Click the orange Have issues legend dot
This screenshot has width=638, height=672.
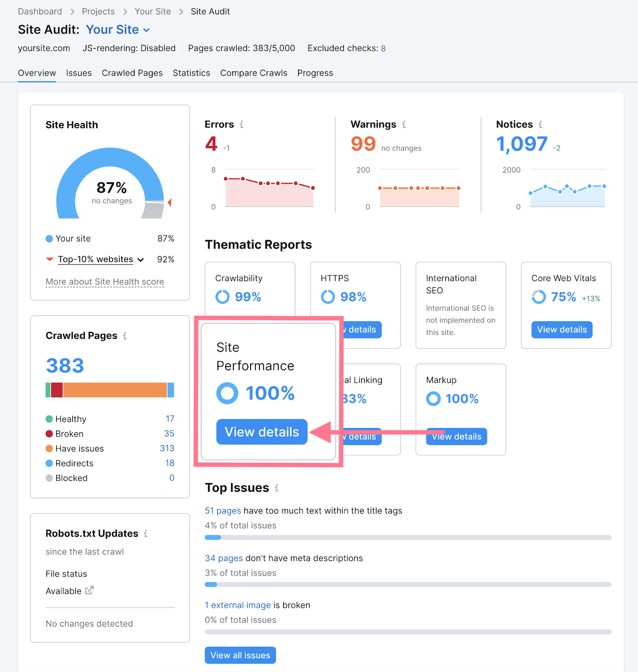(49, 449)
